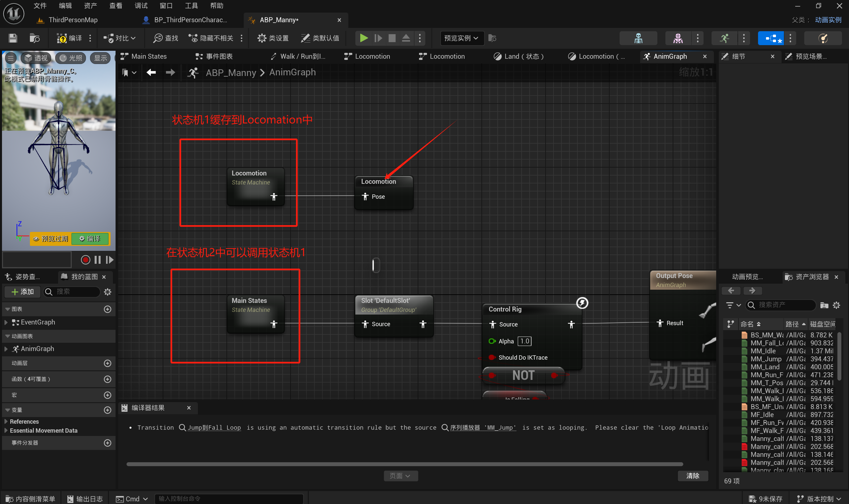The height and width of the screenshot is (504, 849).
Task: Click settings gear in My Blueprint panel
Action: coord(108,292)
